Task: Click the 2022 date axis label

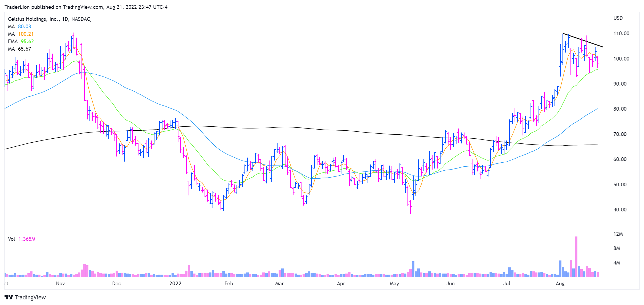Action: (175, 283)
